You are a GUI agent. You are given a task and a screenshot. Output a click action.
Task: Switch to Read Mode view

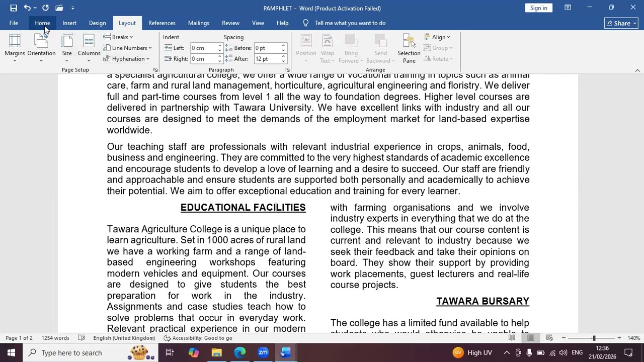pos(512,338)
